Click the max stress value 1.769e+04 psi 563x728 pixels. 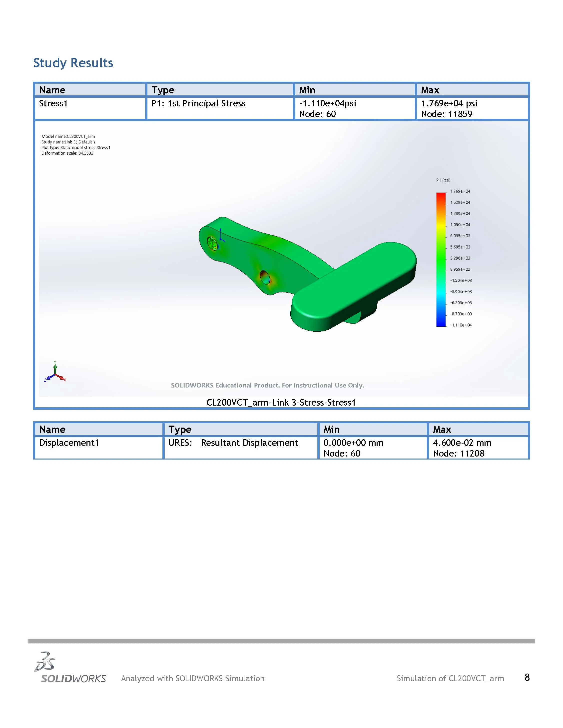(x=449, y=104)
